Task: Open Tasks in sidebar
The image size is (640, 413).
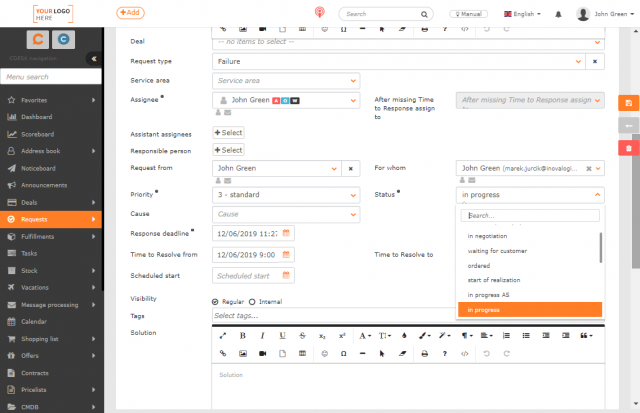Action: [x=29, y=253]
